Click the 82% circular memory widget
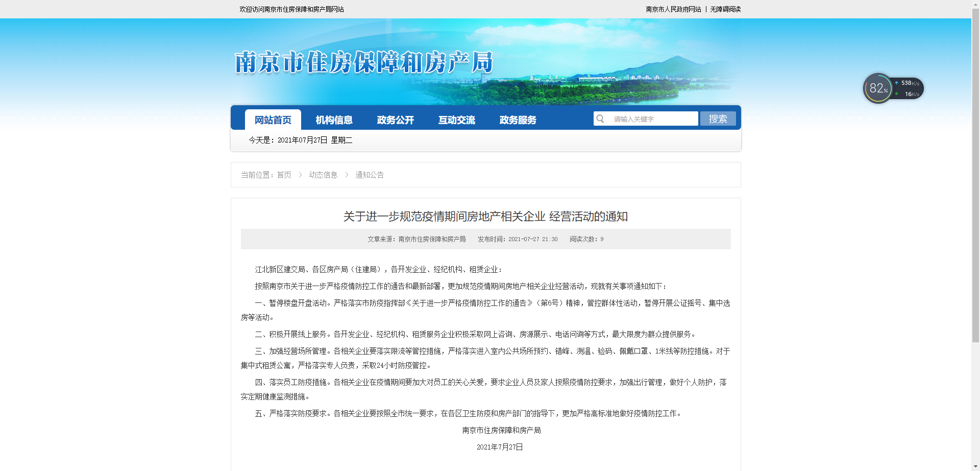Image resolution: width=980 pixels, height=471 pixels. tap(878, 88)
